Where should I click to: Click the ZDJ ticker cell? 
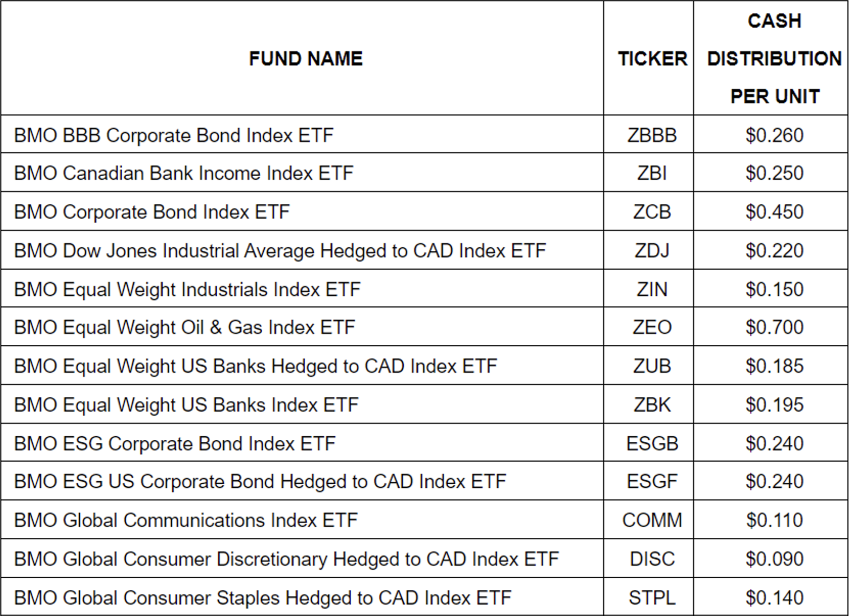coord(652,251)
